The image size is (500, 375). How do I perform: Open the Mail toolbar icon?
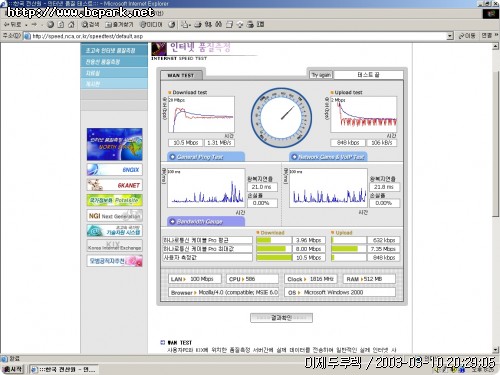point(186,25)
